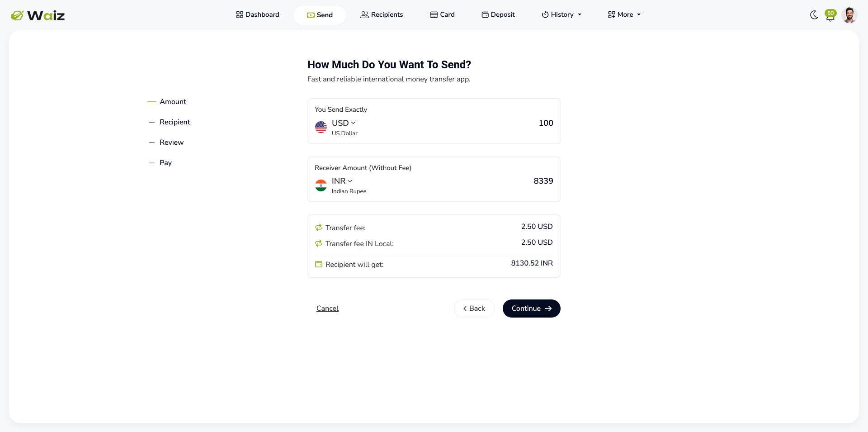868x432 pixels.
Task: Open the USD currency dropdown
Action: coord(344,123)
